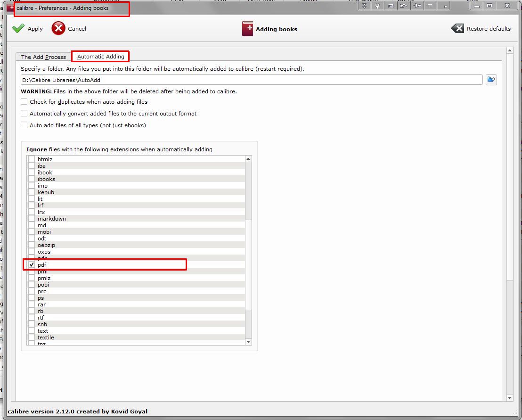Click the extension list scroll down arrow
The height and width of the screenshot is (420, 522).
pyautogui.click(x=248, y=342)
